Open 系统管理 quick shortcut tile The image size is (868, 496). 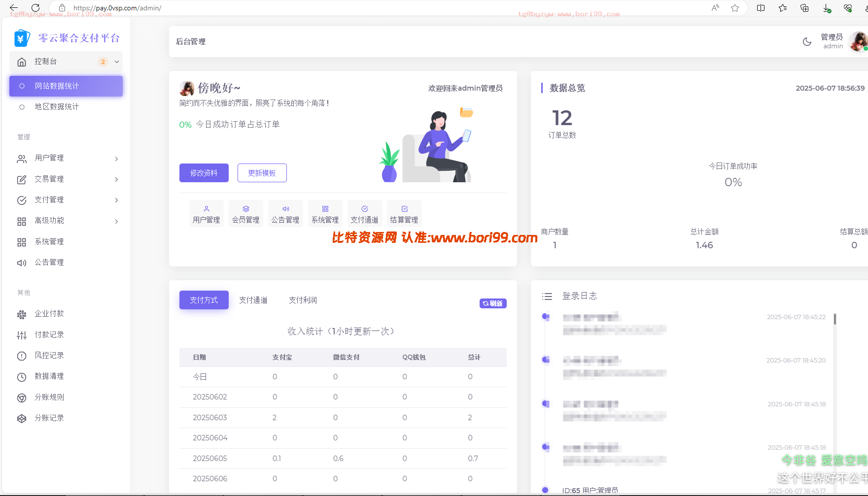click(325, 214)
